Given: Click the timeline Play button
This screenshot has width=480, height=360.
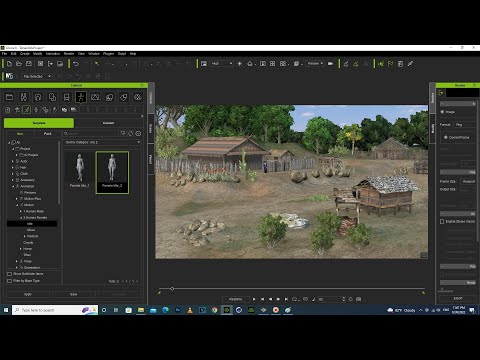Looking at the screenshot, I should coord(254,299).
